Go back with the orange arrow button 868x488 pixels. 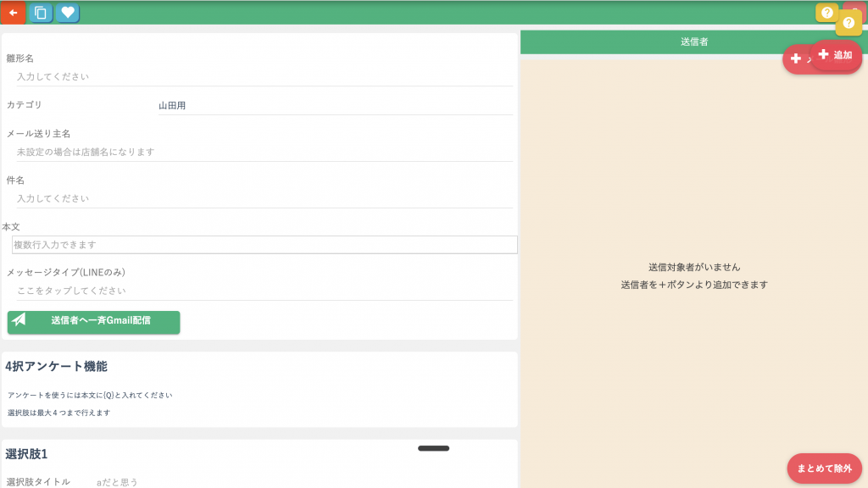[14, 12]
